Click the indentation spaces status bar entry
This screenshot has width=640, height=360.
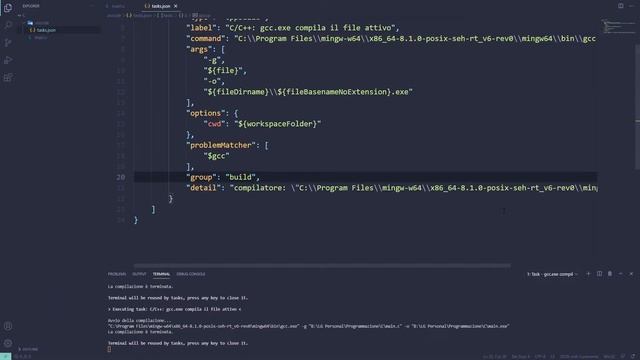coord(520,357)
